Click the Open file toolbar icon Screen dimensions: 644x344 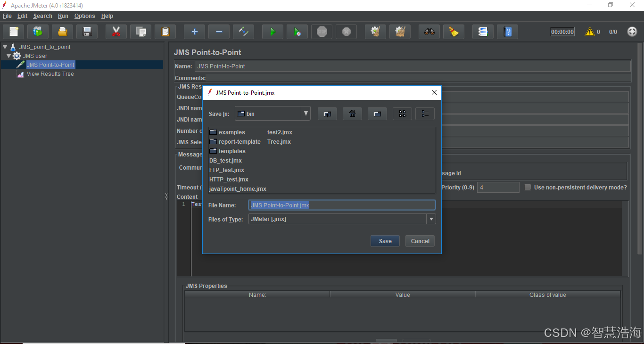[62, 32]
